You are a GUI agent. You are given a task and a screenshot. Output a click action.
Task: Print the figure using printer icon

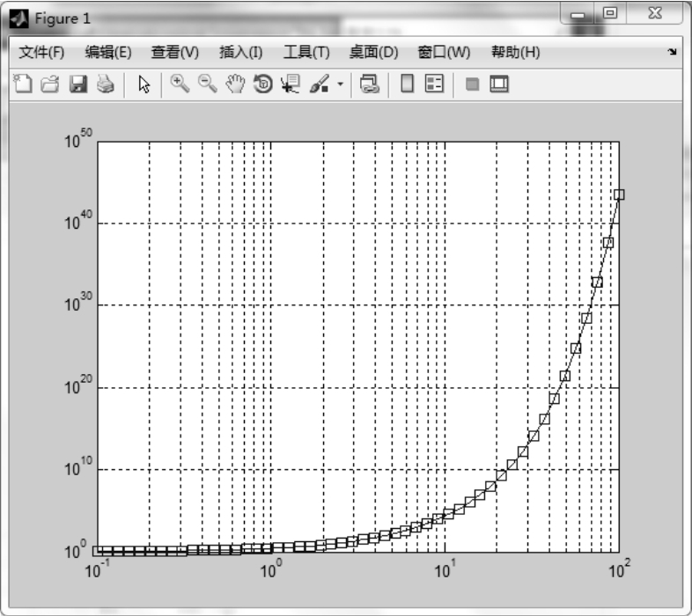[x=106, y=84]
